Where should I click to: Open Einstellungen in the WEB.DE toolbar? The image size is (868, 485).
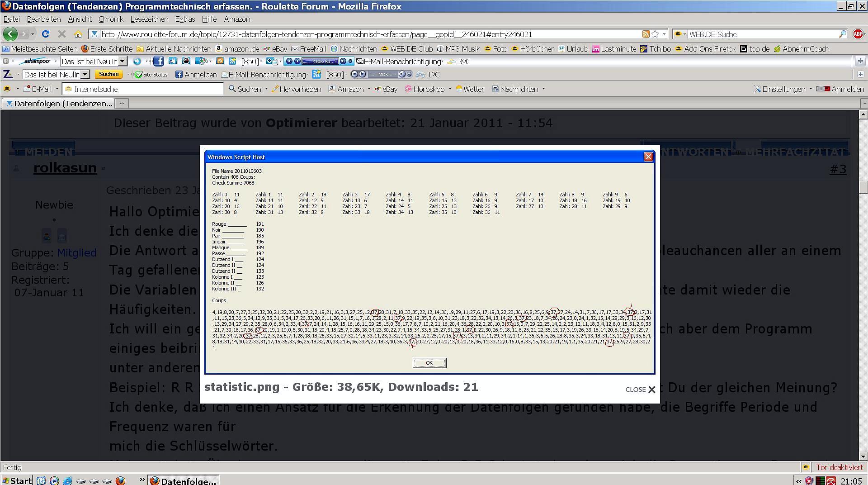(779, 89)
